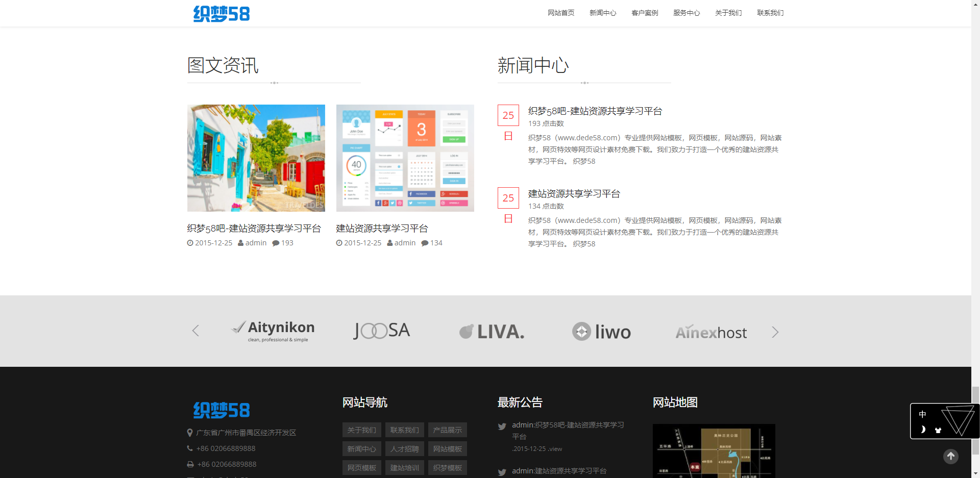The width and height of the screenshot is (980, 478).
Task: Click the admin user icon under second article
Action: 390,243
